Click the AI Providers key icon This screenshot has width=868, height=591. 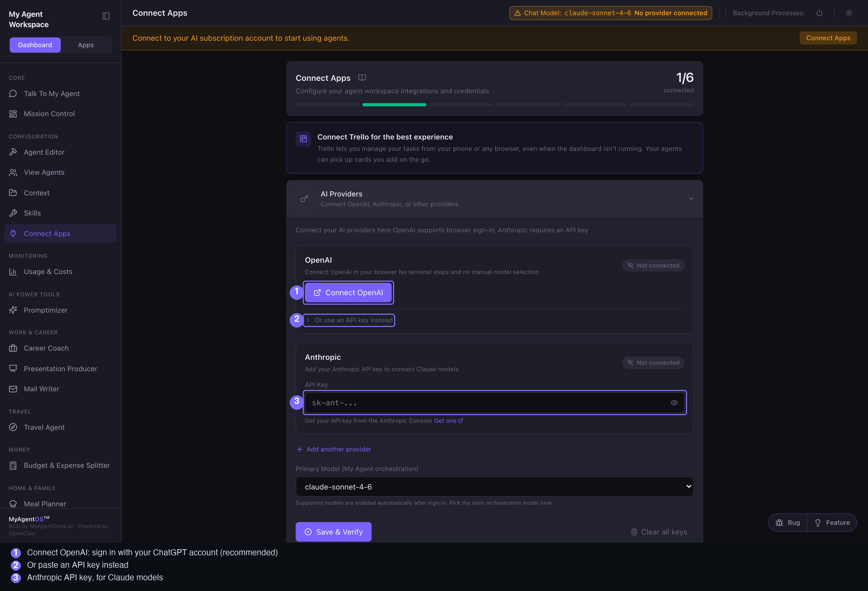pos(304,199)
